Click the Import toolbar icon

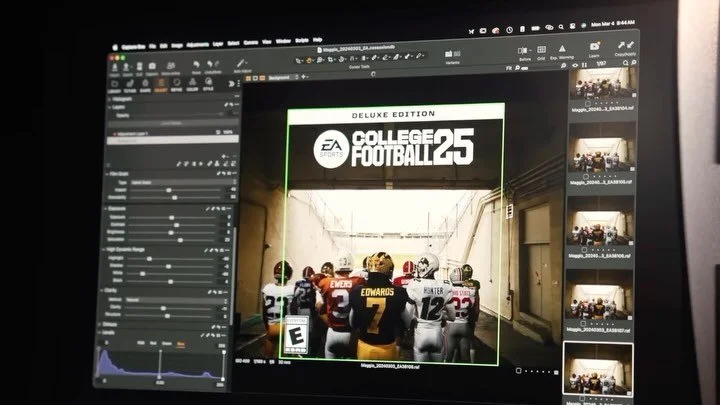pyautogui.click(x=114, y=69)
